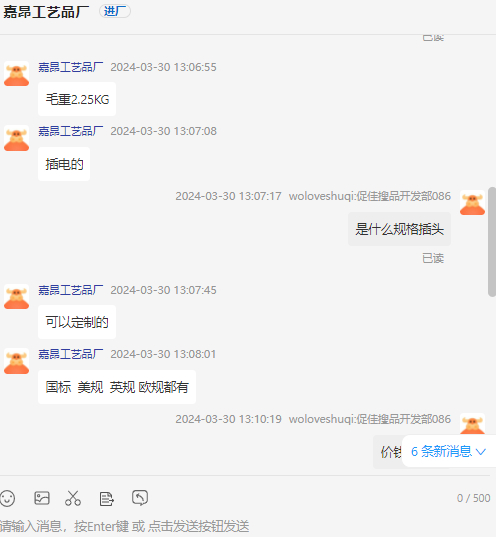496x537 pixels.
Task: Open the emoji picker icon
Action: pyautogui.click(x=8, y=498)
